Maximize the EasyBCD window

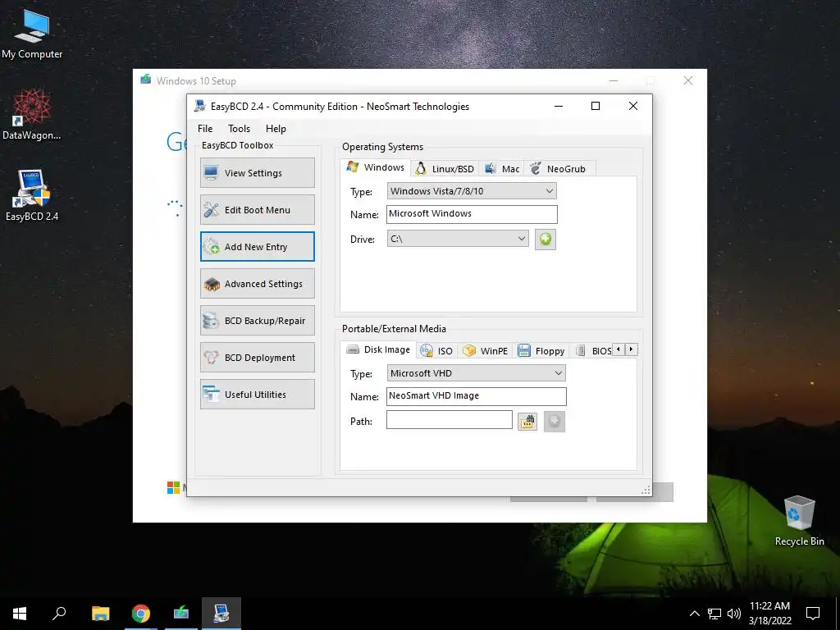[596, 106]
